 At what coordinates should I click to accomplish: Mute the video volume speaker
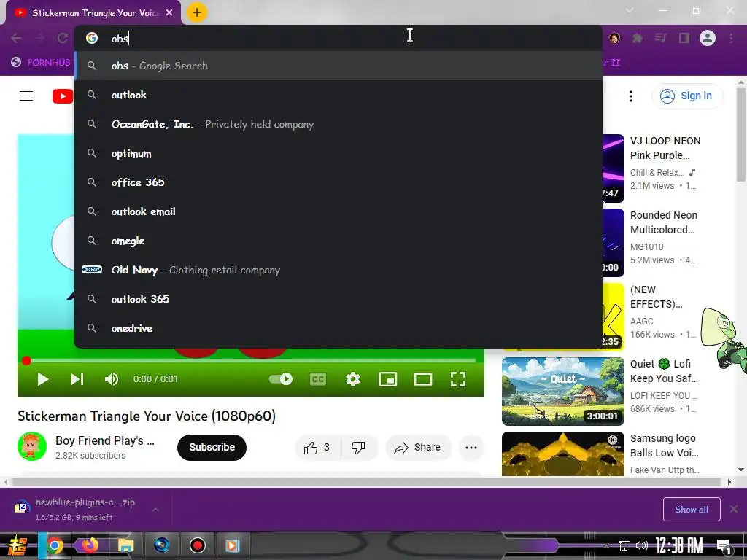(x=112, y=379)
